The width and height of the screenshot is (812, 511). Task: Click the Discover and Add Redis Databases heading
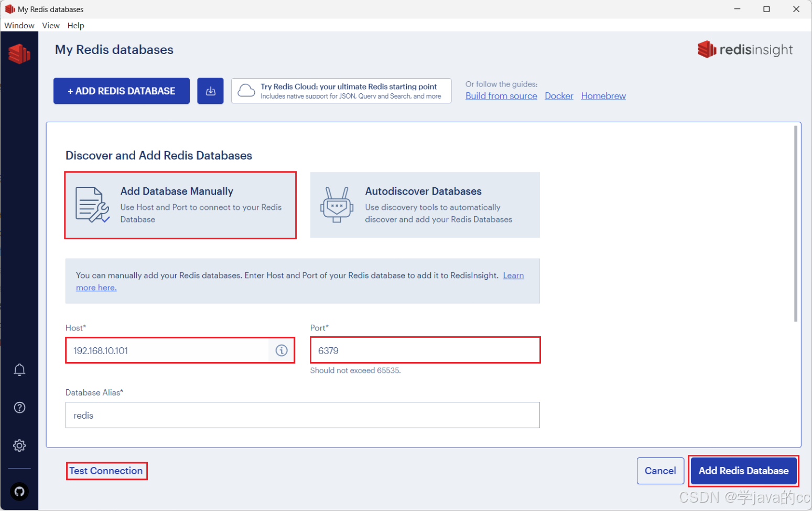pyautogui.click(x=159, y=155)
